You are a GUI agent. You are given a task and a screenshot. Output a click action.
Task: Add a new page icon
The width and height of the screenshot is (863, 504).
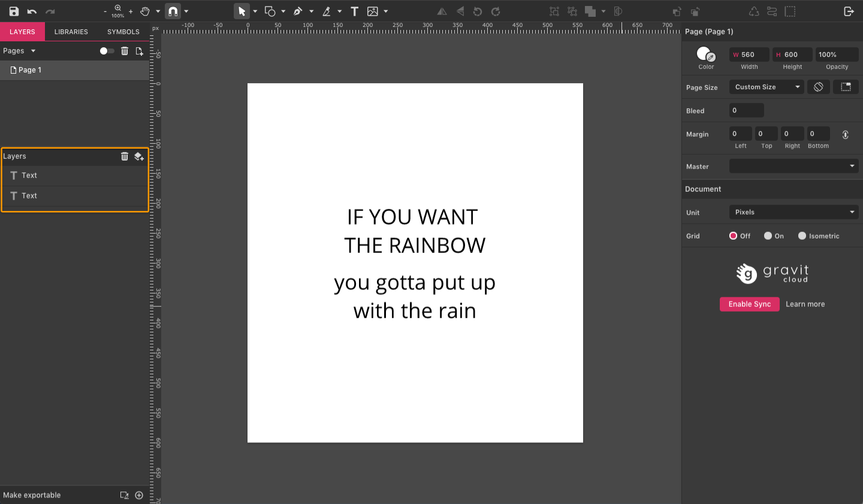pyautogui.click(x=139, y=51)
